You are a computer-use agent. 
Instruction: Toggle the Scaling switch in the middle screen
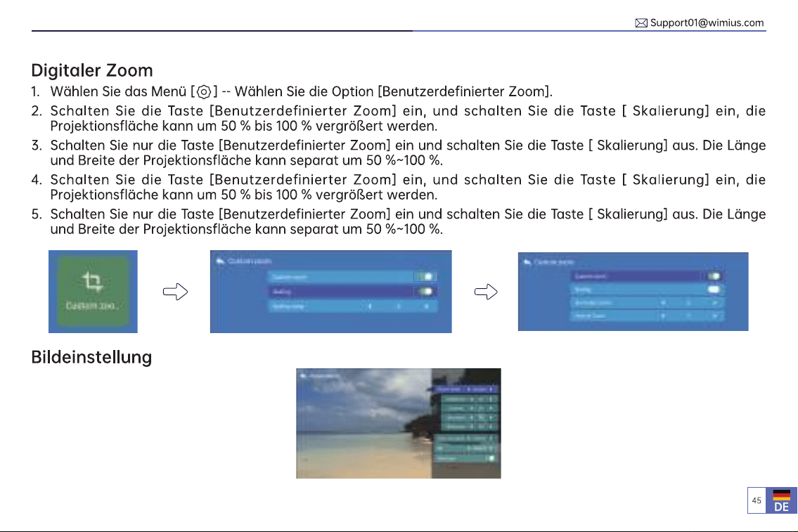pyautogui.click(x=425, y=292)
